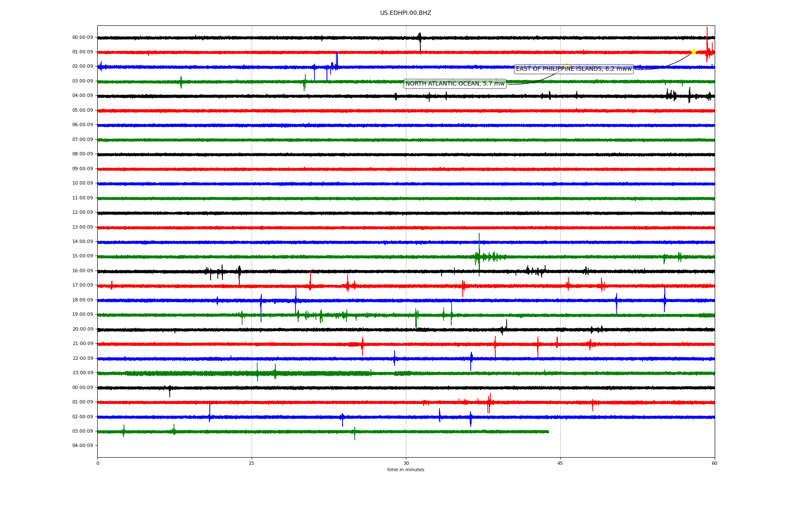Select the EAST OF PHILIPPINE ISLANDS, 6.2 mww annotation

click(x=574, y=69)
